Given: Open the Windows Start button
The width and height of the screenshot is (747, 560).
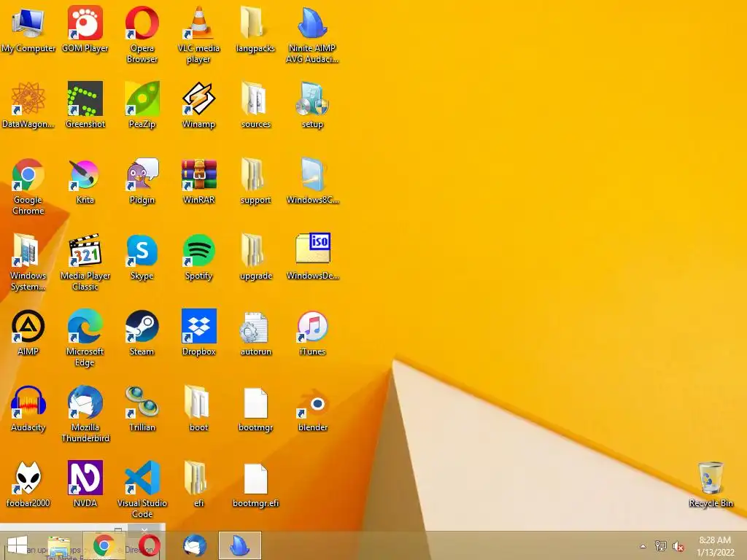Looking at the screenshot, I should [x=18, y=545].
